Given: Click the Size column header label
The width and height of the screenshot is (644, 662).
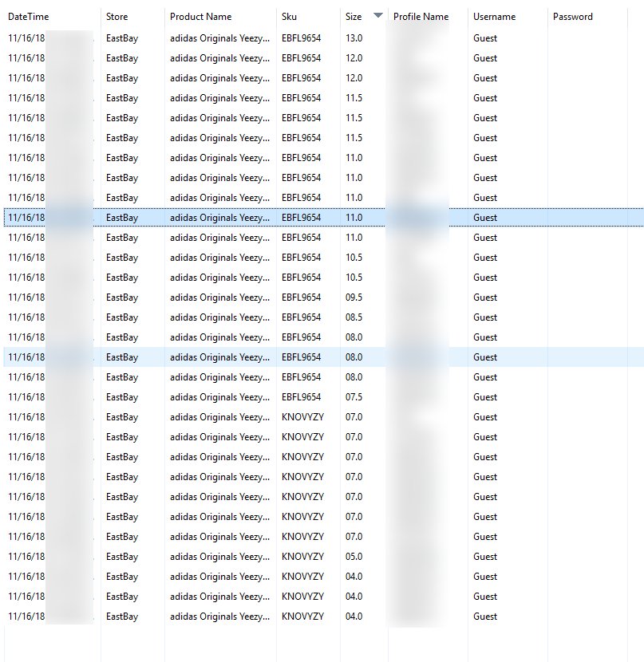Looking at the screenshot, I should pyautogui.click(x=354, y=17).
